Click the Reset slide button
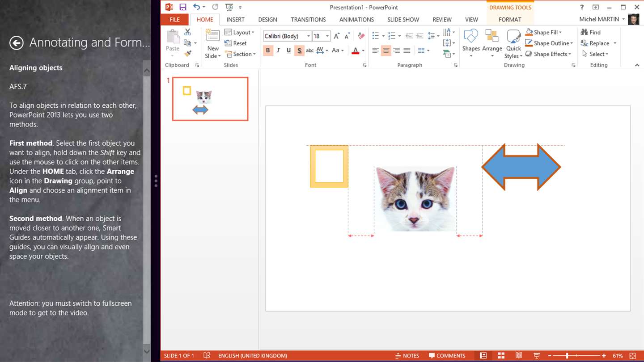 (x=236, y=43)
